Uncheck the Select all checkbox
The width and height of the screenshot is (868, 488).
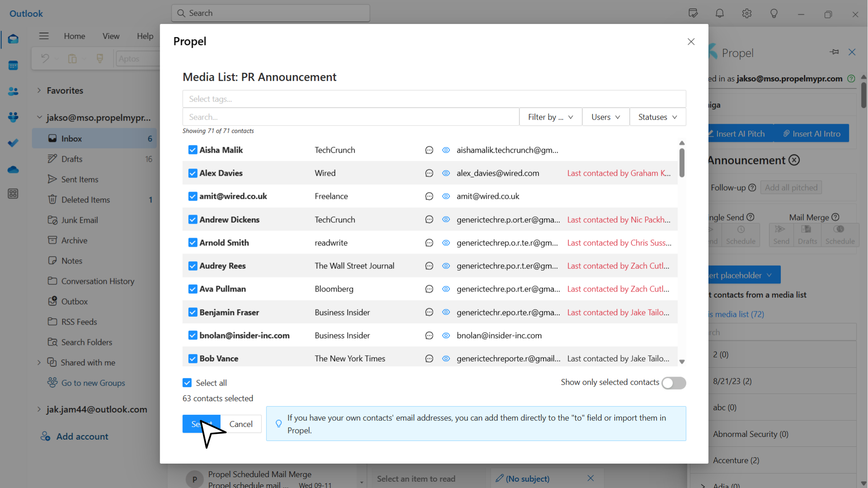(x=187, y=383)
